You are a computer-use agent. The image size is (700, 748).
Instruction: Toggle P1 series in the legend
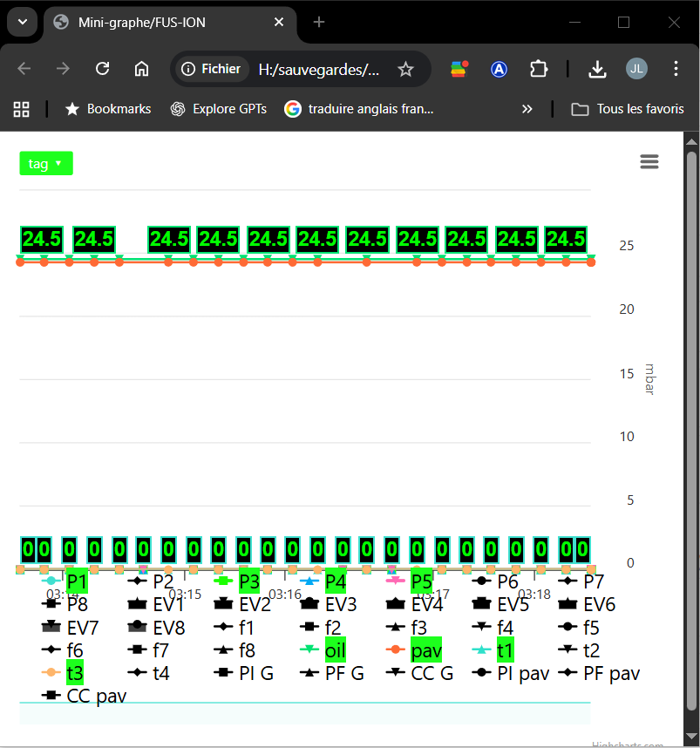coord(65,581)
